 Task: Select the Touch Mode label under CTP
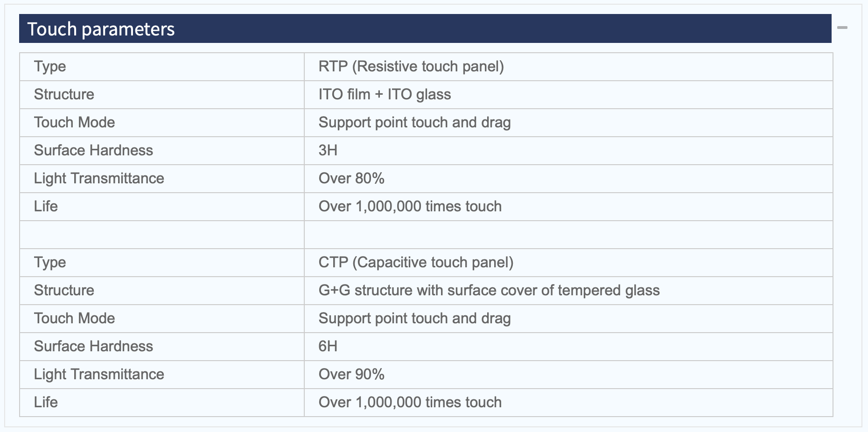click(x=74, y=318)
